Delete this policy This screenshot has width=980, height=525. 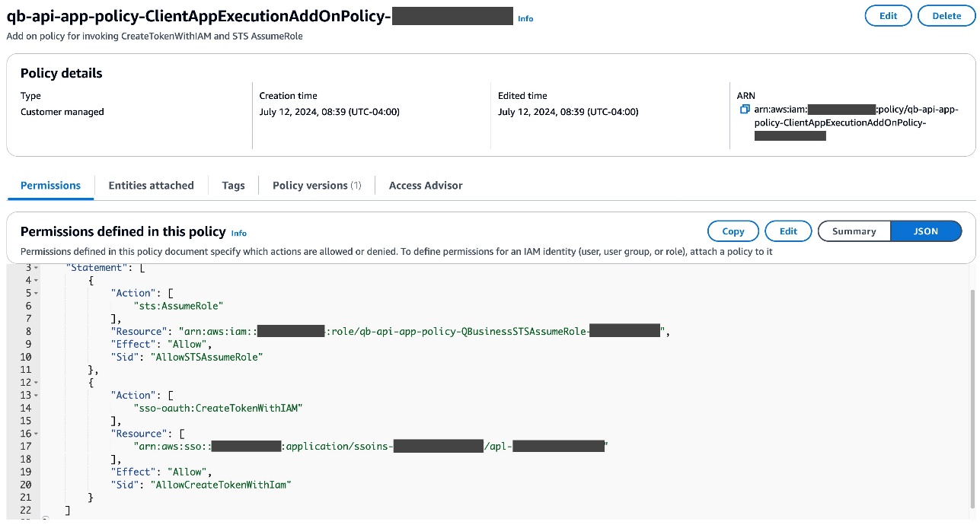coord(946,15)
